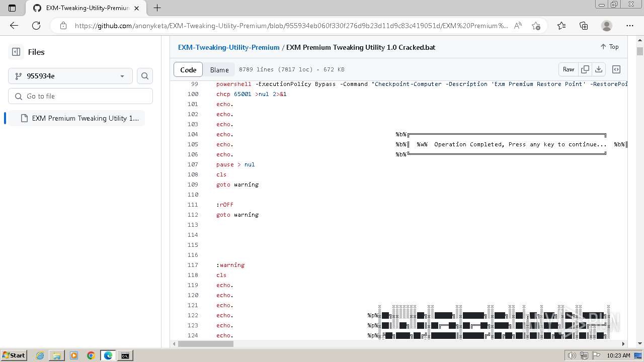Go back to the previous page
The height and width of the screenshot is (362, 644).
point(14,26)
